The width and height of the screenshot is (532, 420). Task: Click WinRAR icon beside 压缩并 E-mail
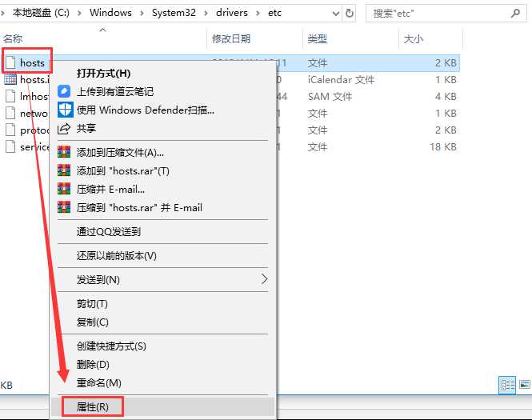(x=64, y=189)
